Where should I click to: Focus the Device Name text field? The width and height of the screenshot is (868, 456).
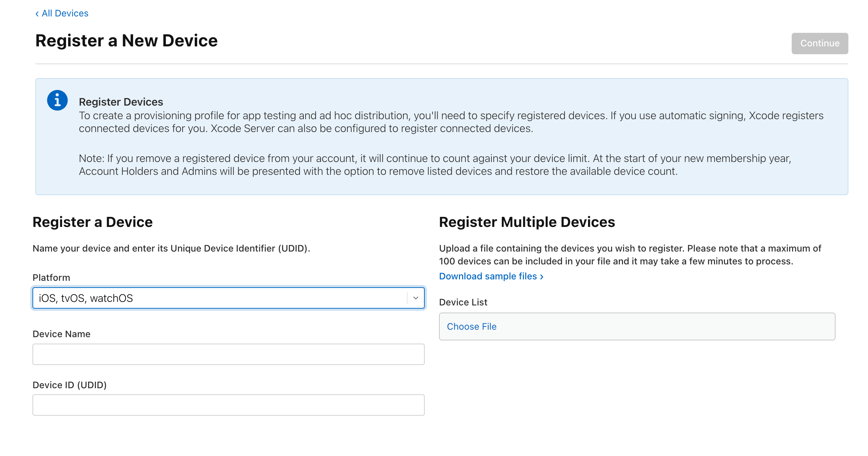click(228, 354)
